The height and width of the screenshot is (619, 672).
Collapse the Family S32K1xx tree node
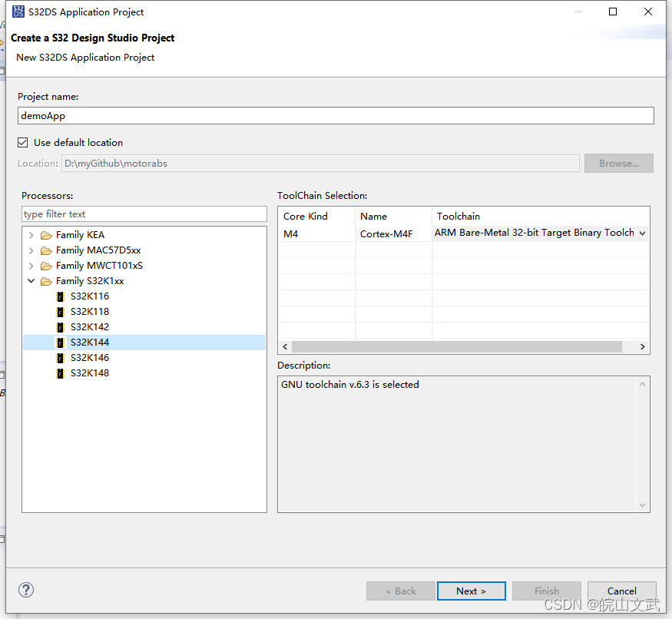[x=31, y=281]
